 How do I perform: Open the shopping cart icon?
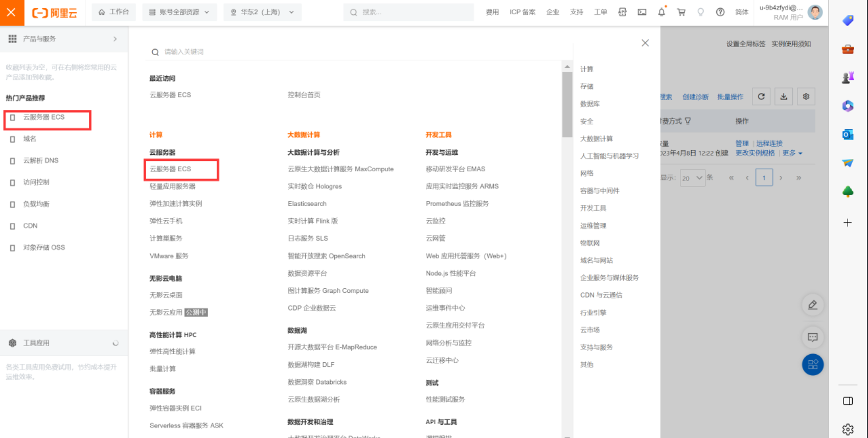point(681,12)
